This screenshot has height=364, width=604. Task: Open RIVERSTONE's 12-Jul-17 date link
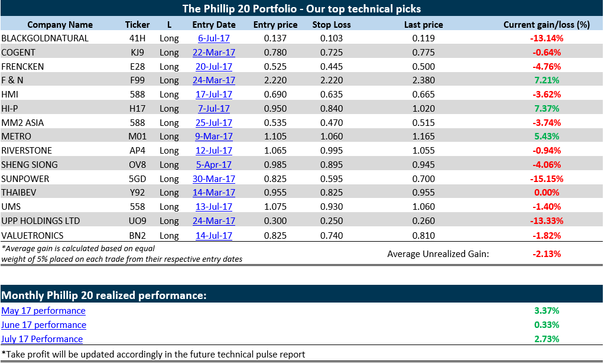pos(214,151)
